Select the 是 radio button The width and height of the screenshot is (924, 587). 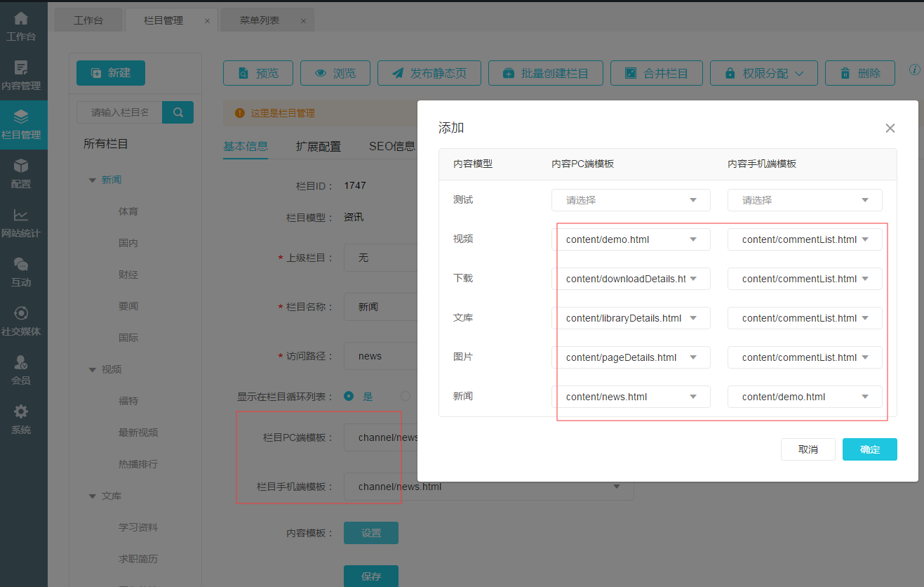[x=349, y=396]
